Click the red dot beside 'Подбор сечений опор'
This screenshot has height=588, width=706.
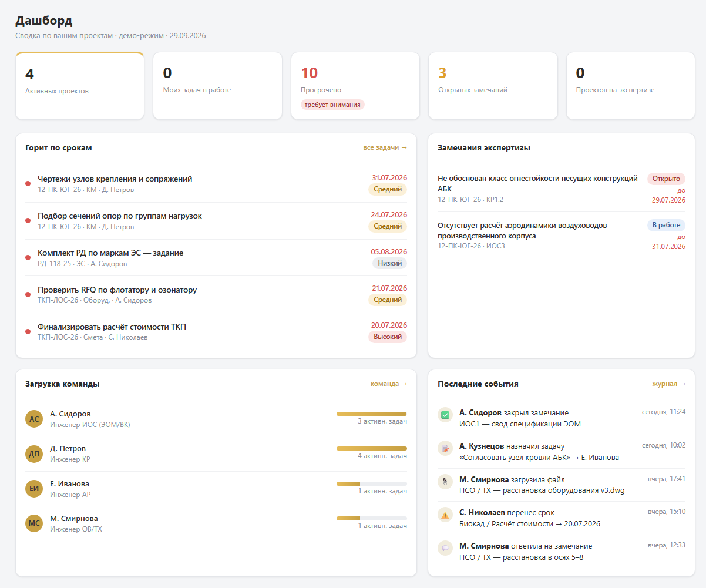28,221
